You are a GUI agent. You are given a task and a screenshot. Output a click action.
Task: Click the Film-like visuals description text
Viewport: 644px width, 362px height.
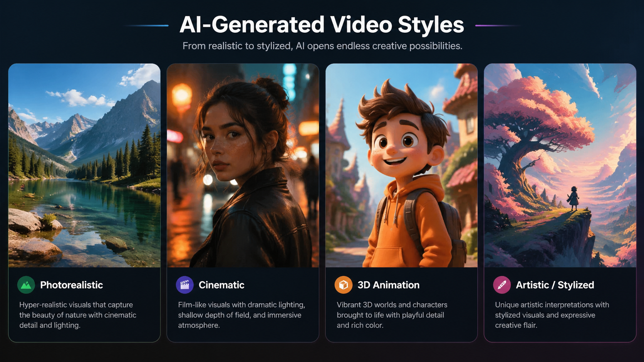(241, 315)
